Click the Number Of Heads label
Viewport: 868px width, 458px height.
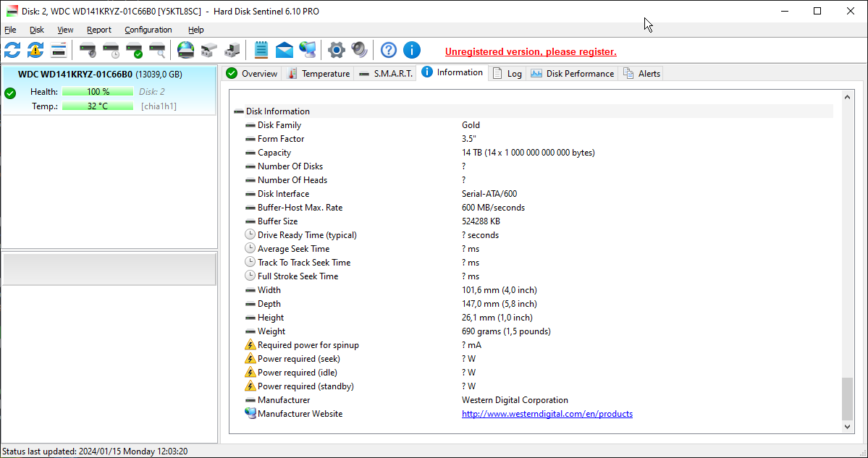292,179
